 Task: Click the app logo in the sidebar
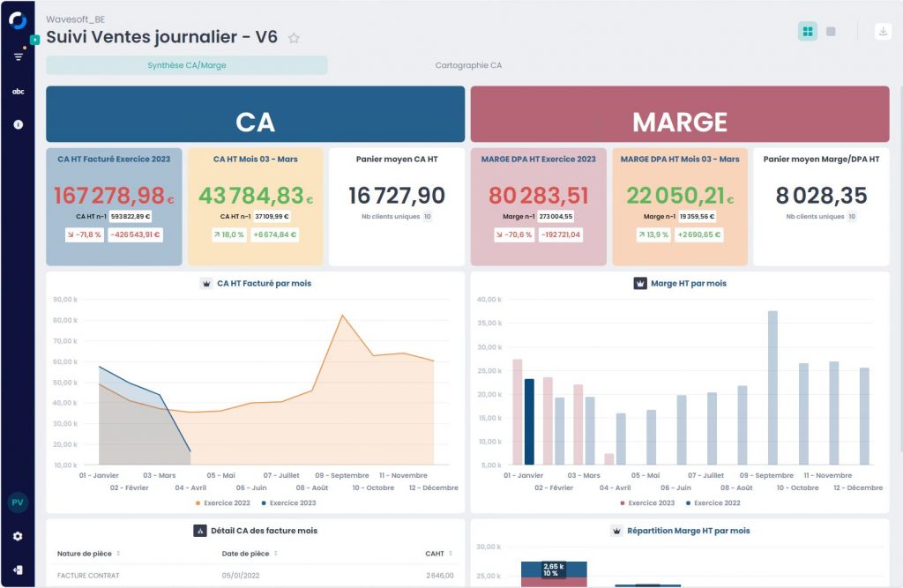18,21
